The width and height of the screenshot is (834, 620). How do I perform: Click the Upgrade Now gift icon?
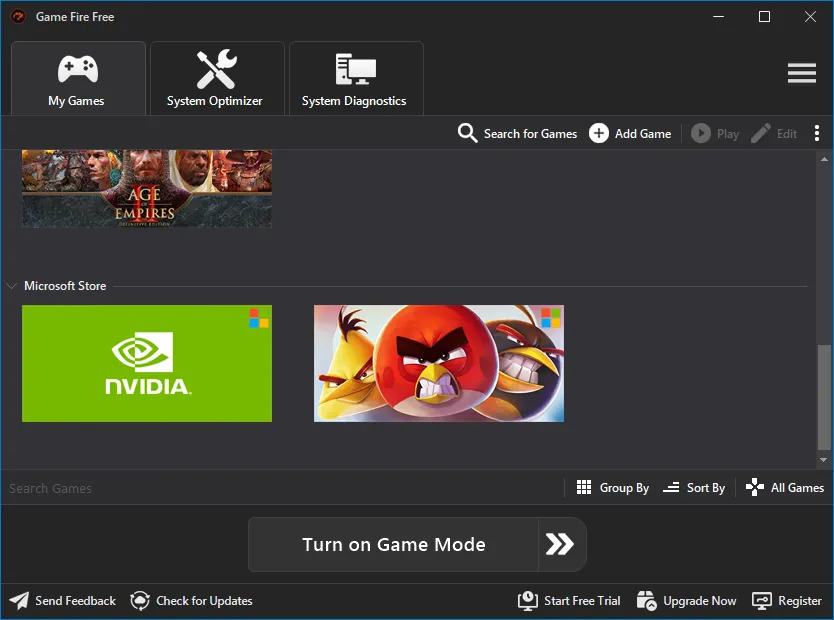tap(647, 601)
